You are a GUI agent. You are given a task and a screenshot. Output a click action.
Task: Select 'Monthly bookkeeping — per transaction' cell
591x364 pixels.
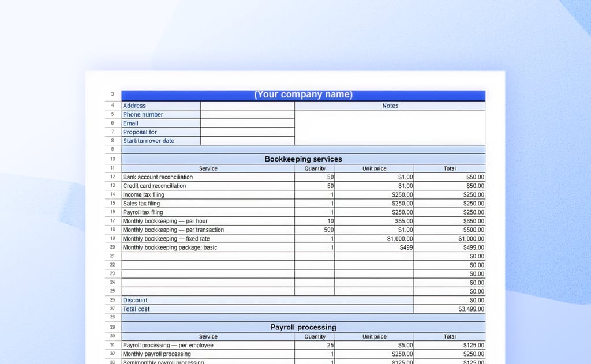coord(208,230)
